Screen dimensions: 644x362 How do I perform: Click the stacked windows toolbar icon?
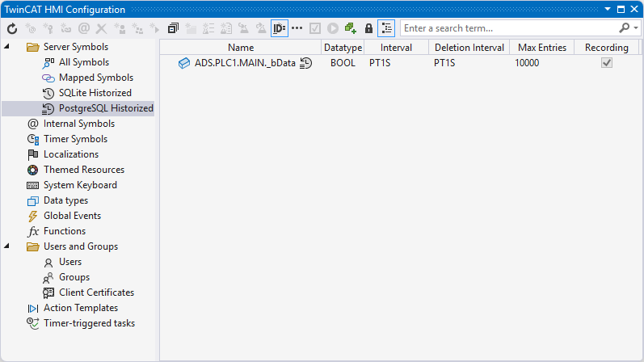click(x=173, y=28)
